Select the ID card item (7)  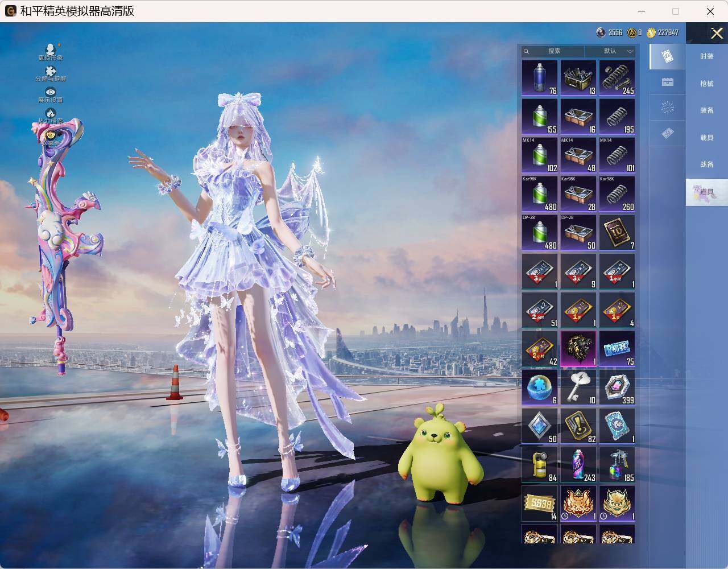point(617,232)
